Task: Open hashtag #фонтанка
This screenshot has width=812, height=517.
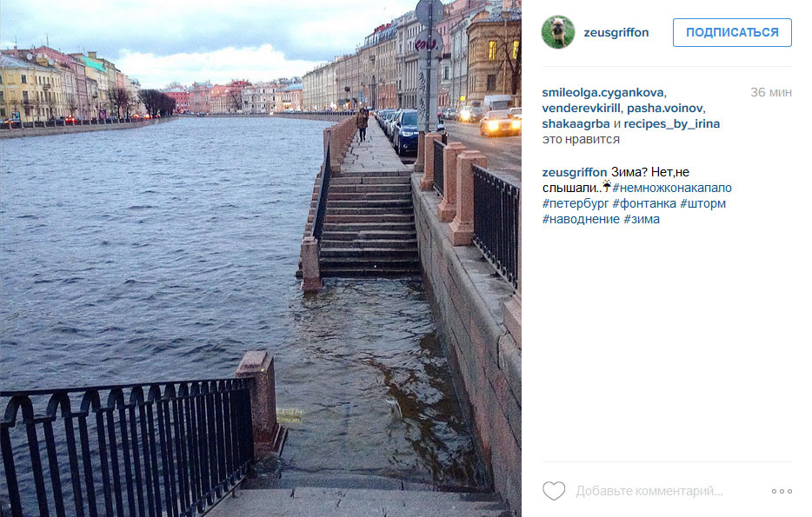Action: [644, 203]
